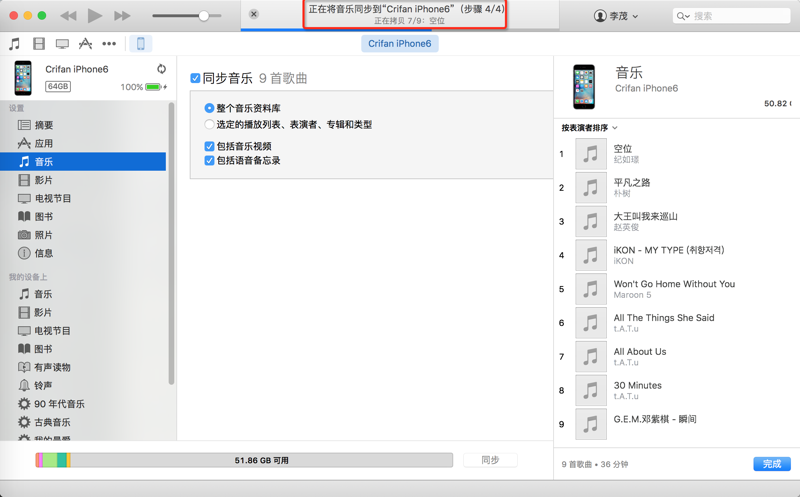This screenshot has height=497, width=800.
Task: Select Won't Go Home Without You
Action: tap(677, 289)
